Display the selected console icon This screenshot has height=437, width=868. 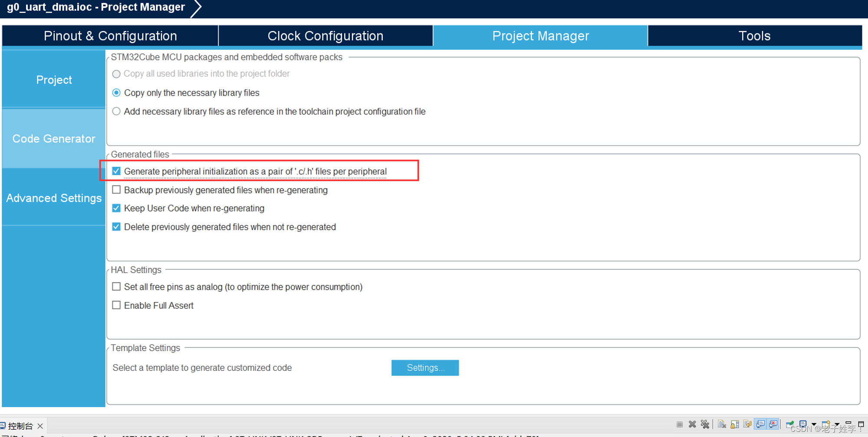[x=803, y=424]
